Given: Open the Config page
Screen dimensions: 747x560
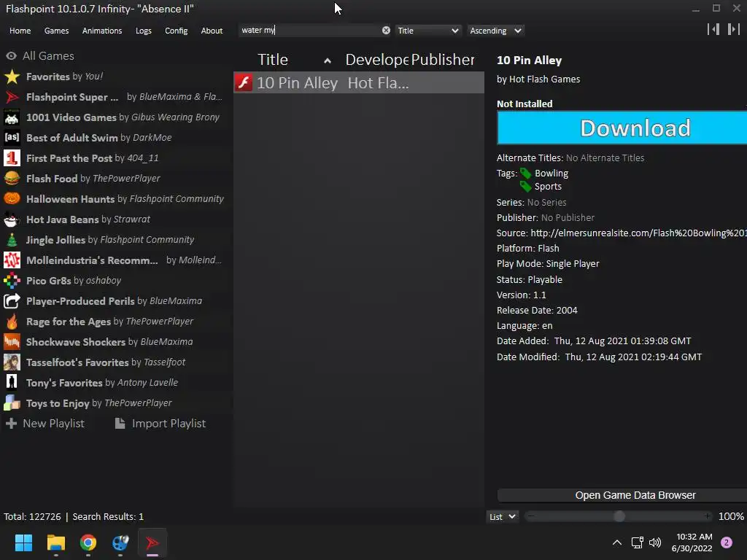Looking at the screenshot, I should tap(177, 31).
